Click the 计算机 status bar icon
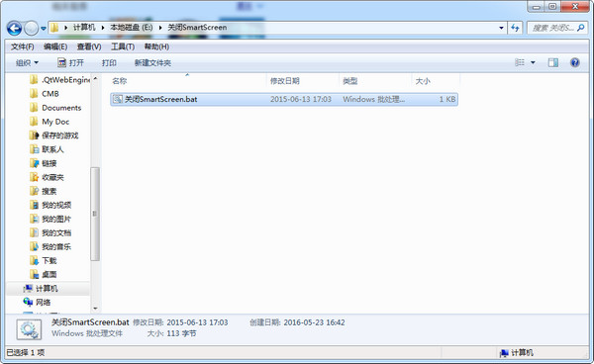The width and height of the screenshot is (594, 364). coord(504,353)
